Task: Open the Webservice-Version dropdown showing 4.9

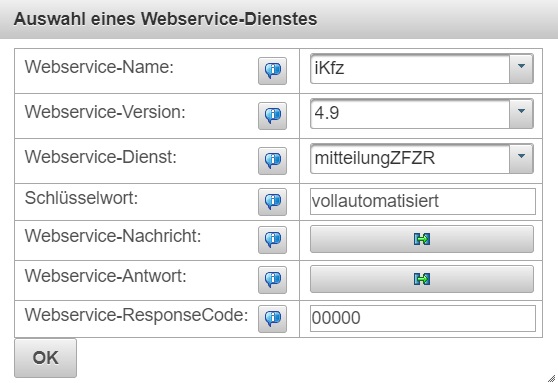Action: tap(422, 114)
